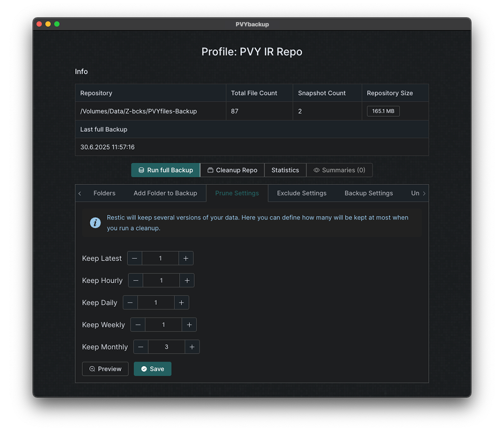Click the 'Restic will keep several versions' notice text
This screenshot has height=429, width=504.
click(x=258, y=223)
